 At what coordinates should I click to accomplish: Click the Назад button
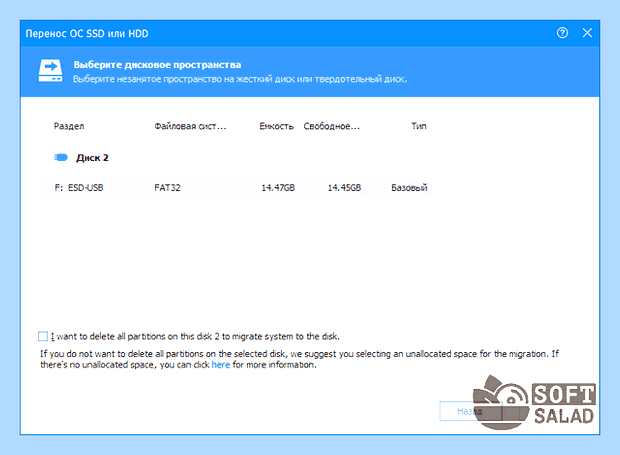[x=471, y=411]
